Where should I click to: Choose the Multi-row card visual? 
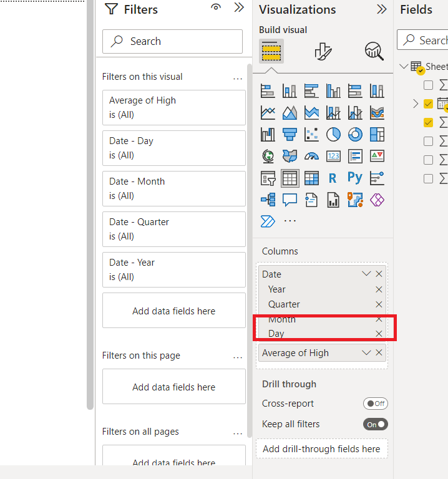pos(355,156)
